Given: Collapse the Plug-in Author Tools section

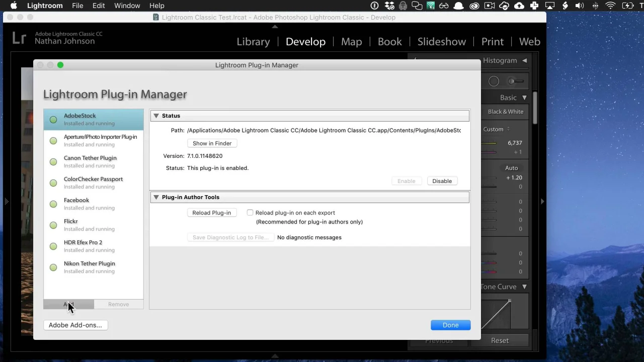Looking at the screenshot, I should pyautogui.click(x=156, y=197).
